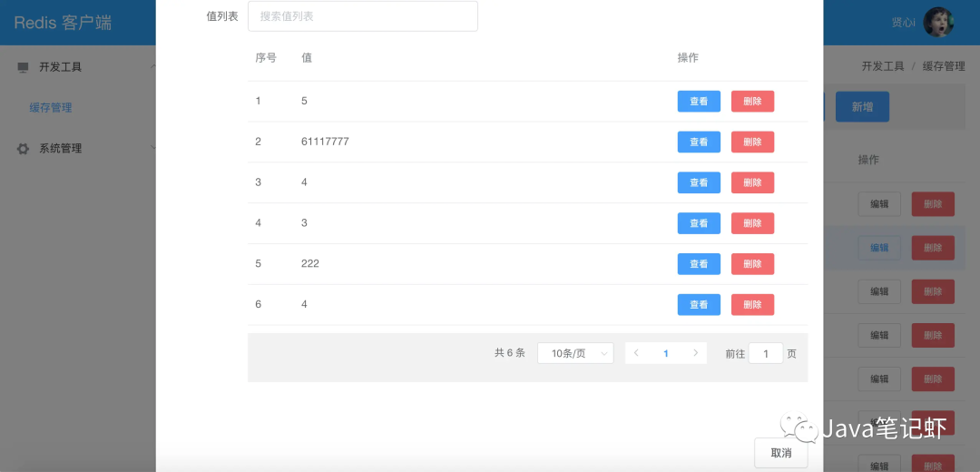Click the 序号 column header
The width and height of the screenshot is (980, 472).
coord(266,57)
